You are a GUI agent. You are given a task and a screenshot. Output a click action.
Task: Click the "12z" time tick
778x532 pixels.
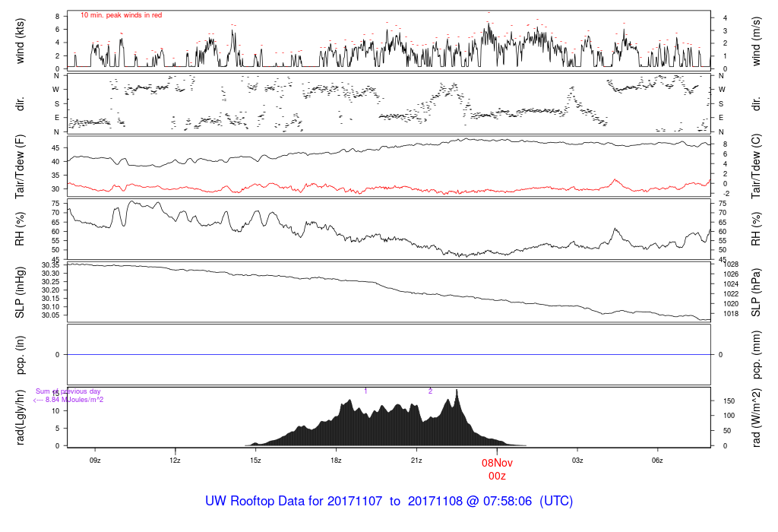click(176, 461)
